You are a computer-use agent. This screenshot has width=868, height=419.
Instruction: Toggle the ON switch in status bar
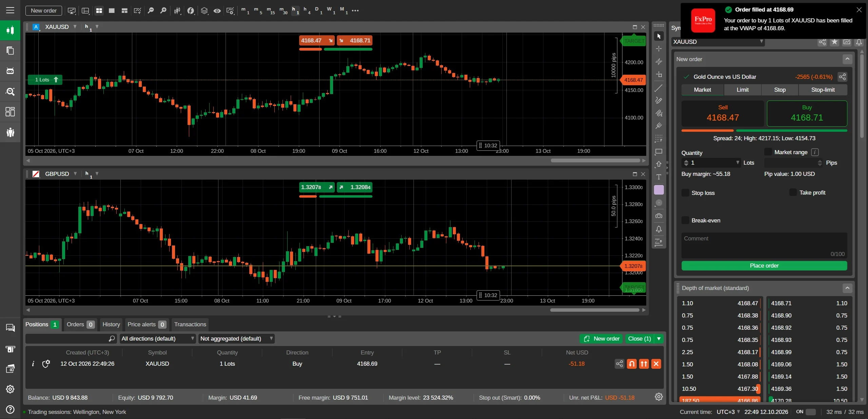[x=810, y=412]
